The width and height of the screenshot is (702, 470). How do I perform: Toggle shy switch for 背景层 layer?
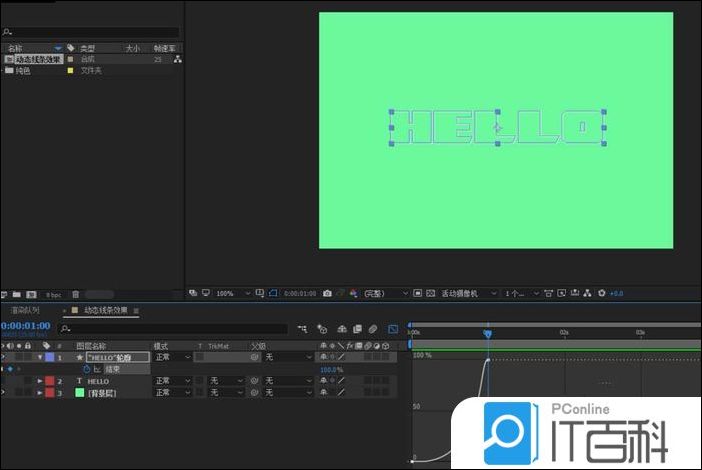(323, 393)
